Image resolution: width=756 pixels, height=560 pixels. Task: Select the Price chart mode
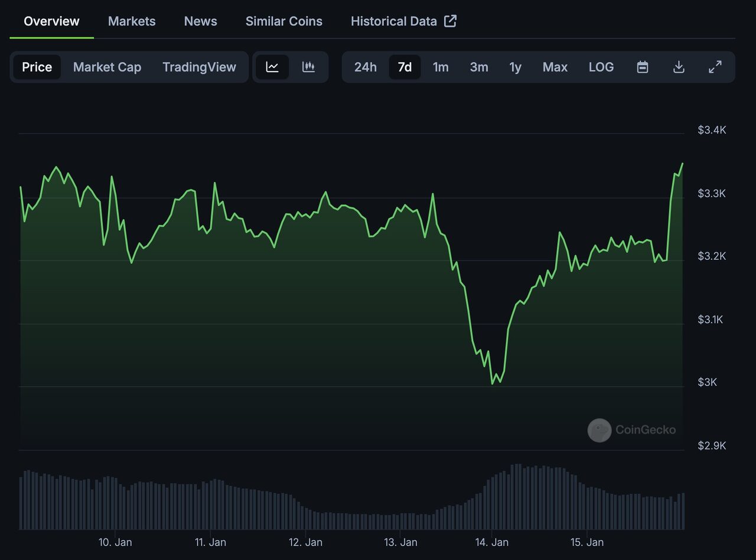coord(37,67)
